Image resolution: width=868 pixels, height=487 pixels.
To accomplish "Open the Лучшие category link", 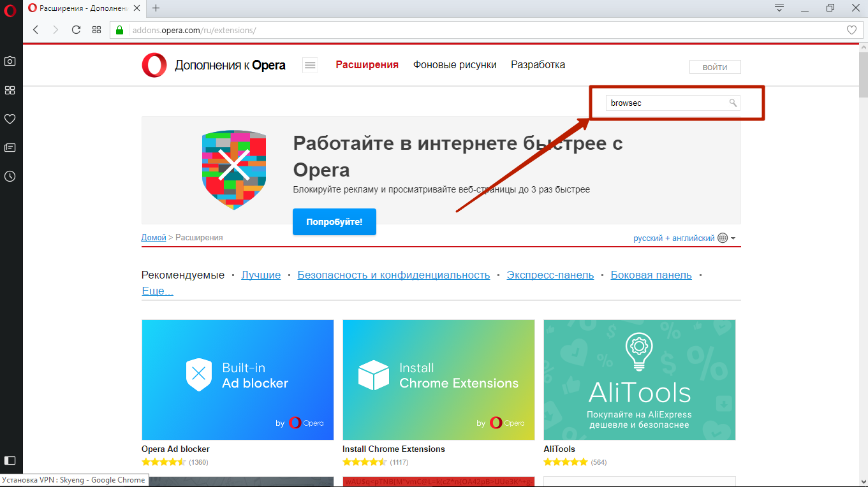I will point(261,275).
